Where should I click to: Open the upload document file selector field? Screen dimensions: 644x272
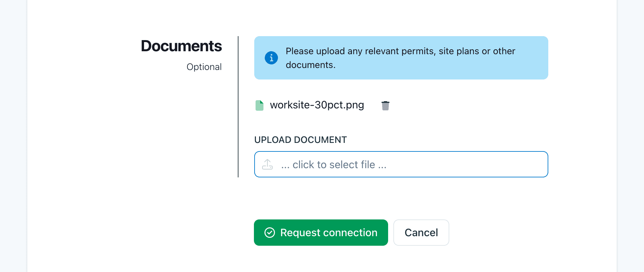click(401, 164)
